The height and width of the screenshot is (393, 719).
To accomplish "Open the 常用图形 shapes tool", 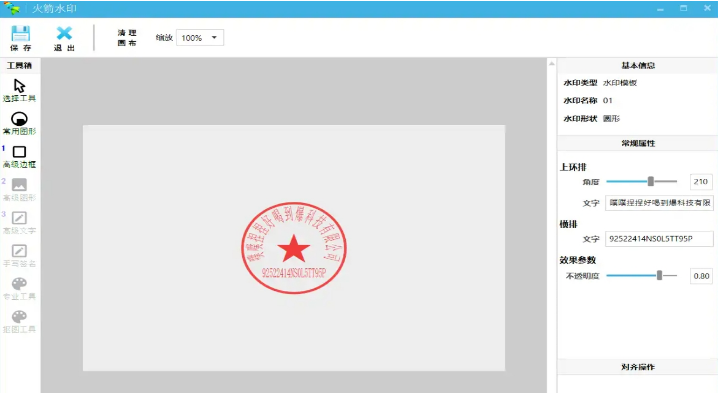I will click(19, 123).
